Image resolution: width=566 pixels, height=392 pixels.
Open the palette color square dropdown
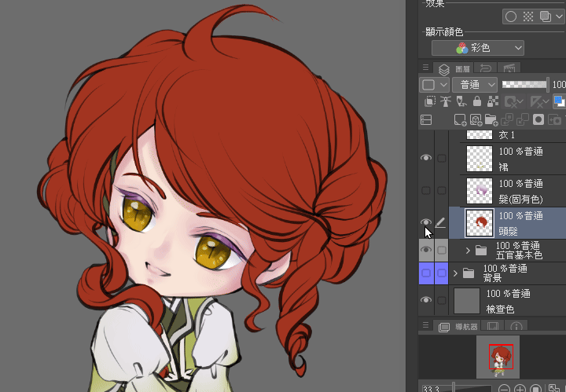pos(434,85)
